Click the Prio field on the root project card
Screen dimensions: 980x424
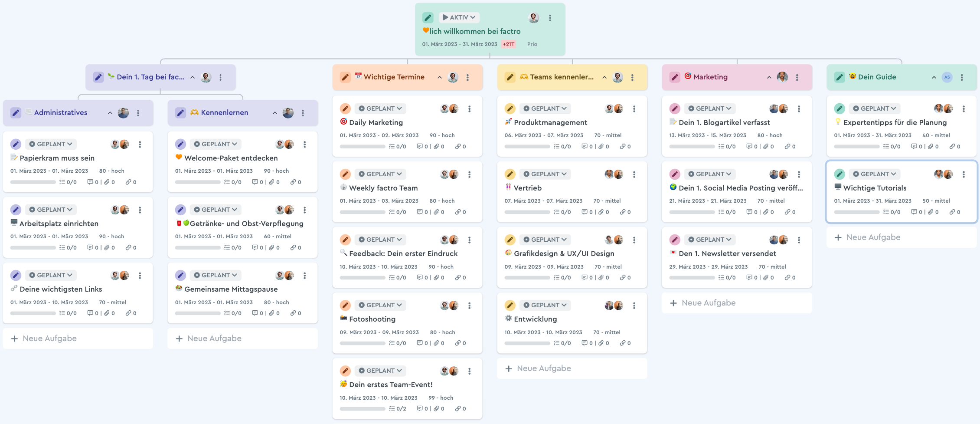(x=532, y=44)
